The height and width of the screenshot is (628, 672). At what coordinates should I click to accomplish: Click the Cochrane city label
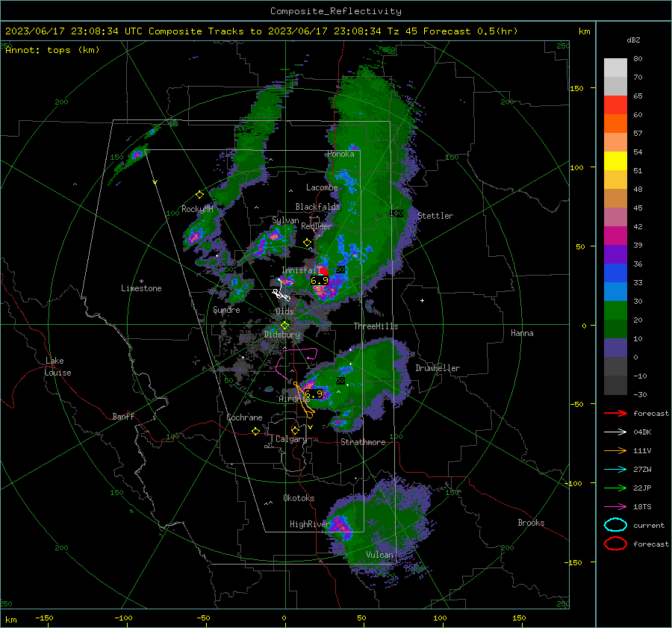244,417
